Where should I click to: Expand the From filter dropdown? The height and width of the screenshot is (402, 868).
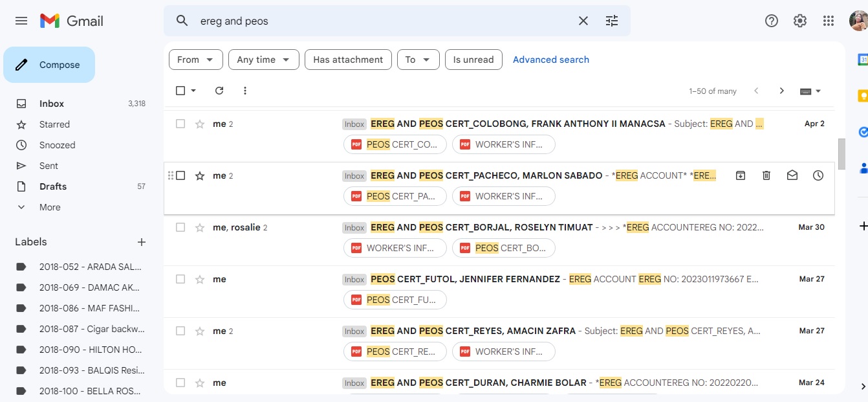point(196,60)
